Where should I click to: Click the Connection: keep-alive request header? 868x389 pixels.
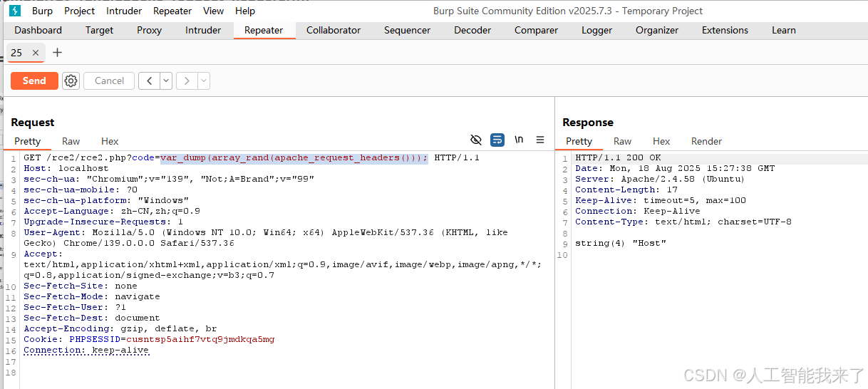(86, 350)
